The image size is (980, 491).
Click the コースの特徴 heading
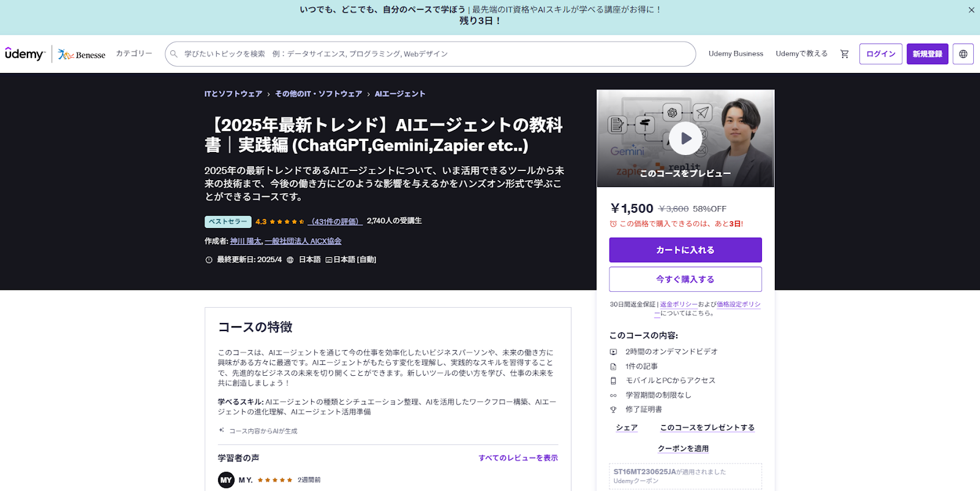pos(255,327)
